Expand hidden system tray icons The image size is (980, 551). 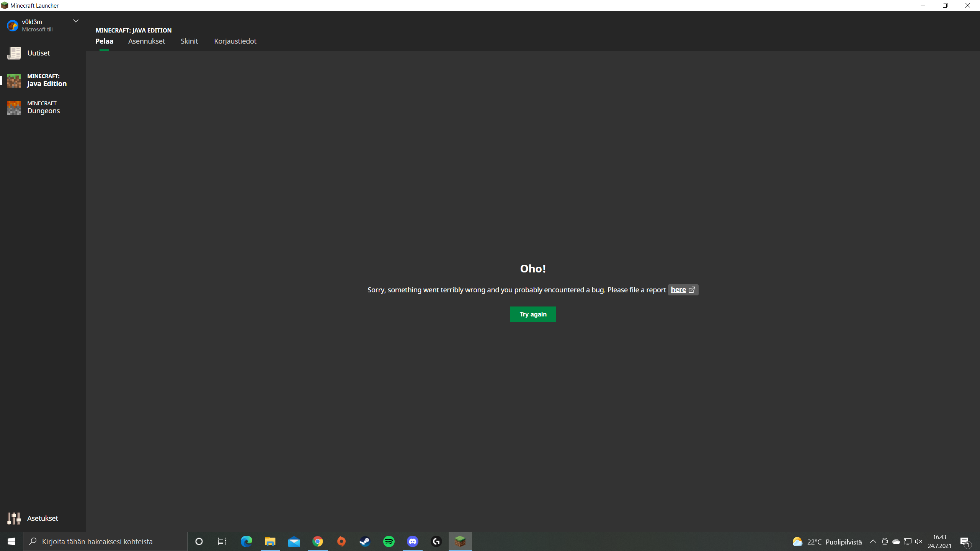[x=873, y=541]
